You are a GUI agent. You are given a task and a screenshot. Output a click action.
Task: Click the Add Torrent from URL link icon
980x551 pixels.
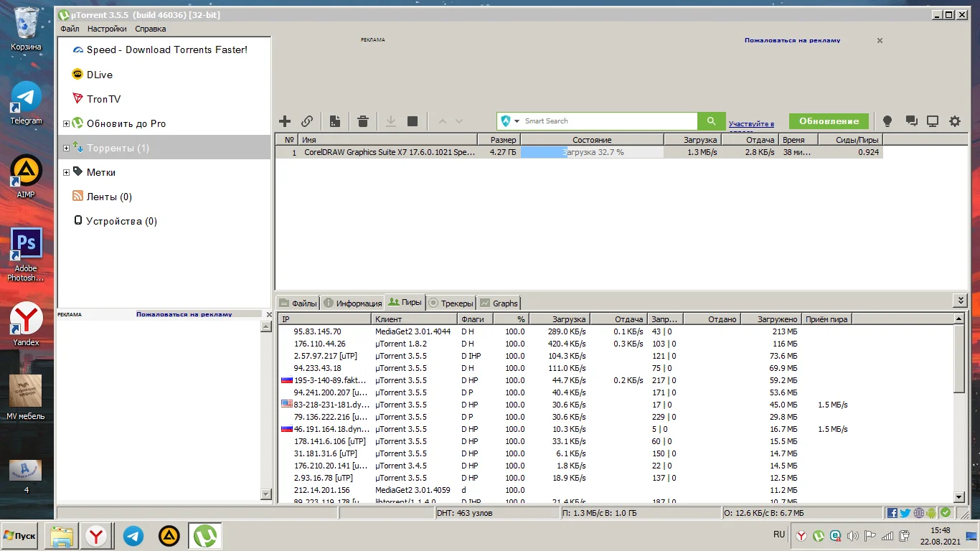[x=307, y=121]
